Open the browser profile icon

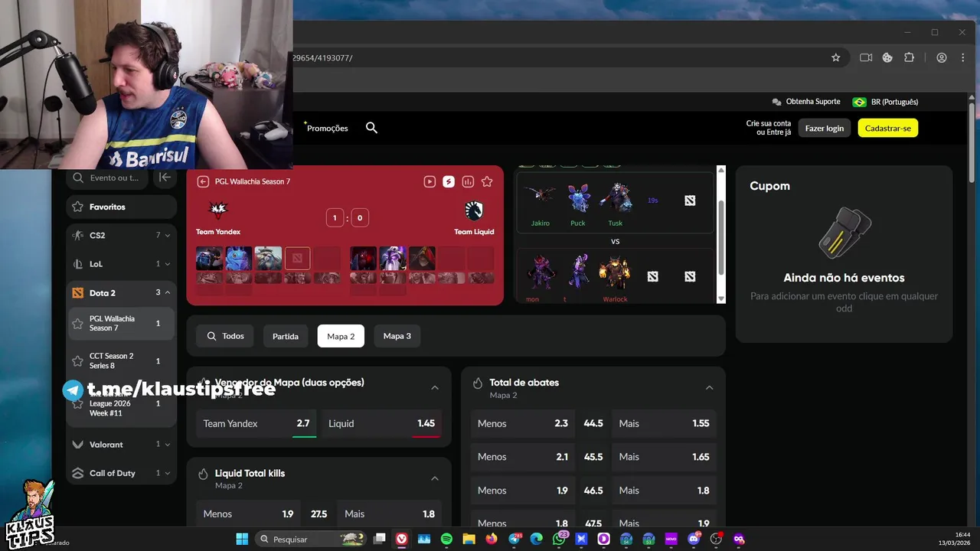pyautogui.click(x=942, y=57)
